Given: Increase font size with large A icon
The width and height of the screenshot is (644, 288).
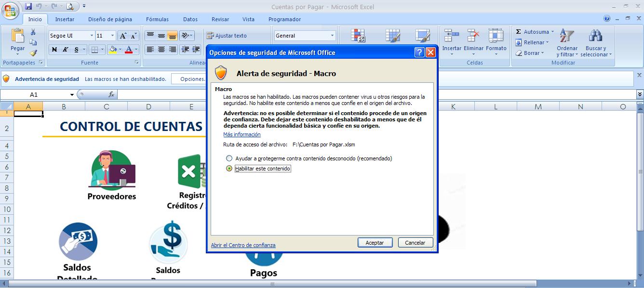Looking at the screenshot, I should click(123, 36).
